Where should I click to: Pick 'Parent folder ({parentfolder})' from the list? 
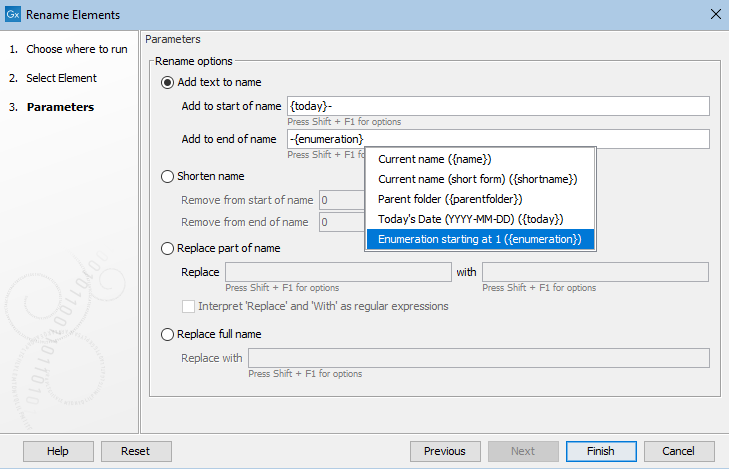point(450,199)
